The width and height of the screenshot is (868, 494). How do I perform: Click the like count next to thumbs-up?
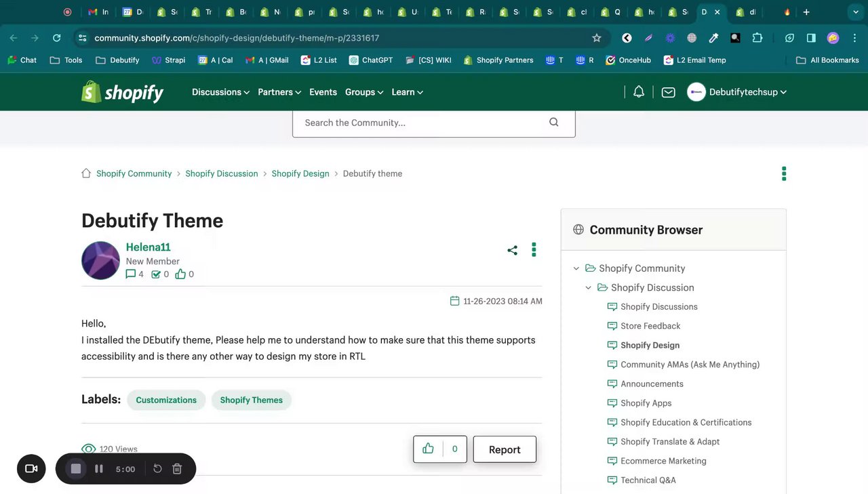[x=454, y=449]
